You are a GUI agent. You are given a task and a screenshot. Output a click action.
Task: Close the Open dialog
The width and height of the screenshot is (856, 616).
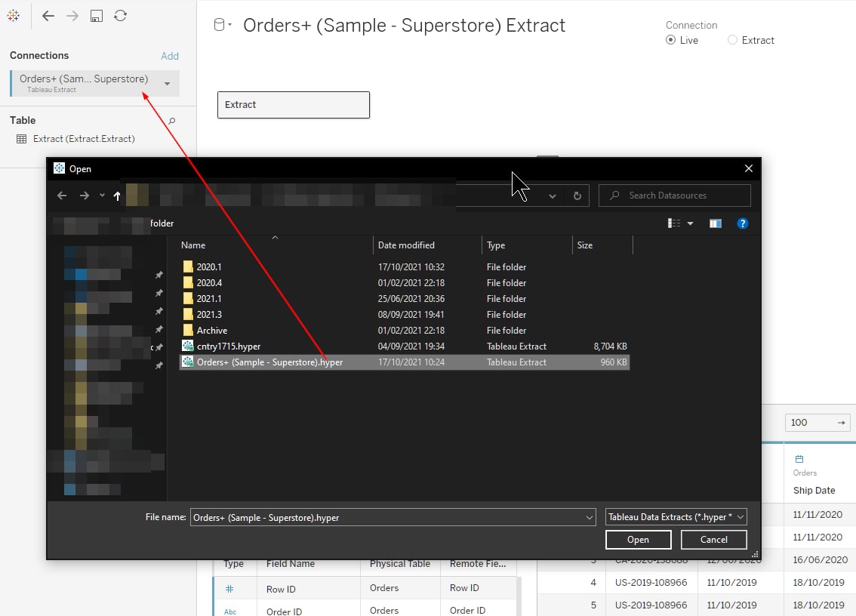(x=749, y=168)
